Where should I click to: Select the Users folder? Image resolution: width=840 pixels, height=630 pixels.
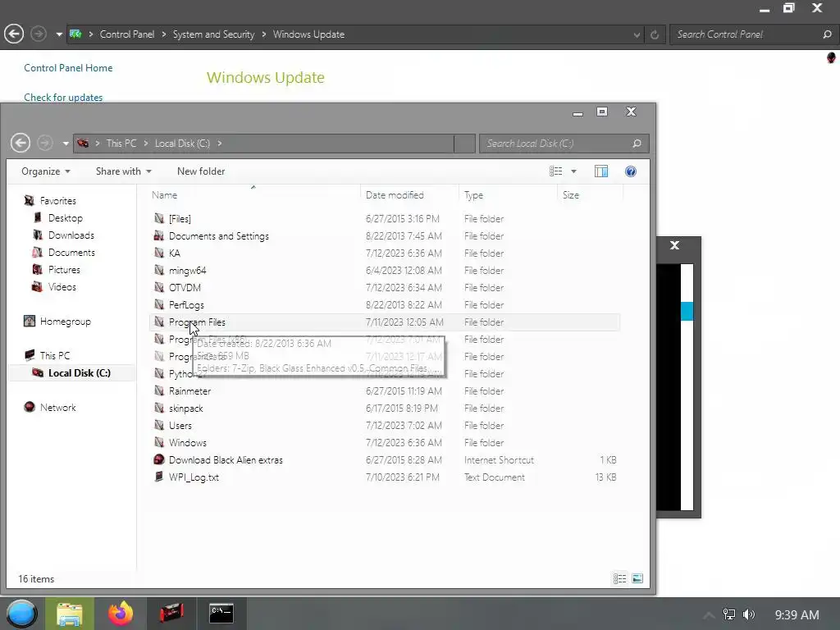180,426
